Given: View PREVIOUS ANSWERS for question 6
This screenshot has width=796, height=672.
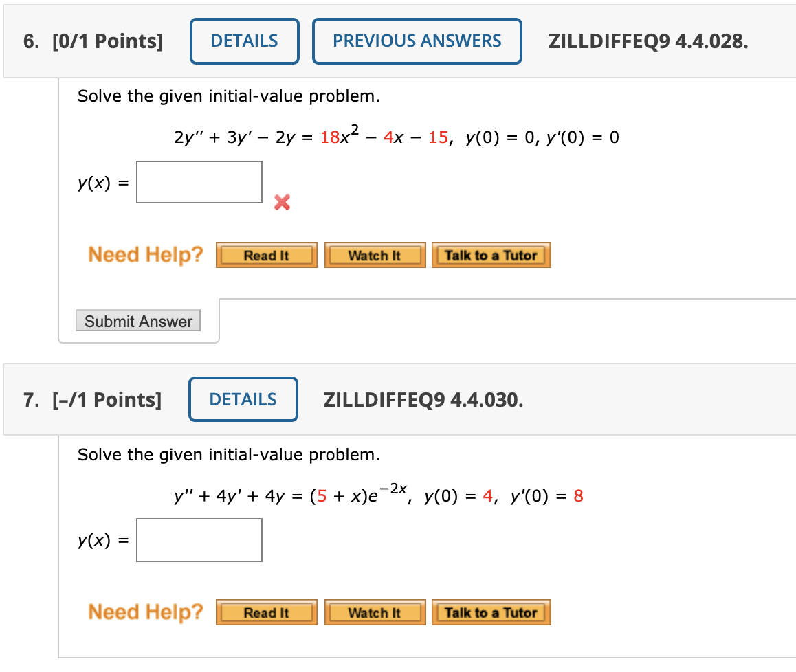Looking at the screenshot, I should pyautogui.click(x=417, y=41).
